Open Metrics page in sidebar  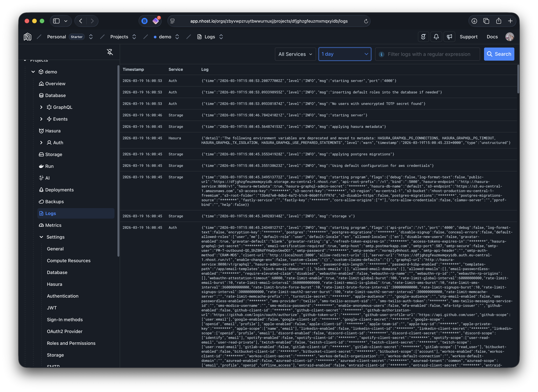(53, 225)
